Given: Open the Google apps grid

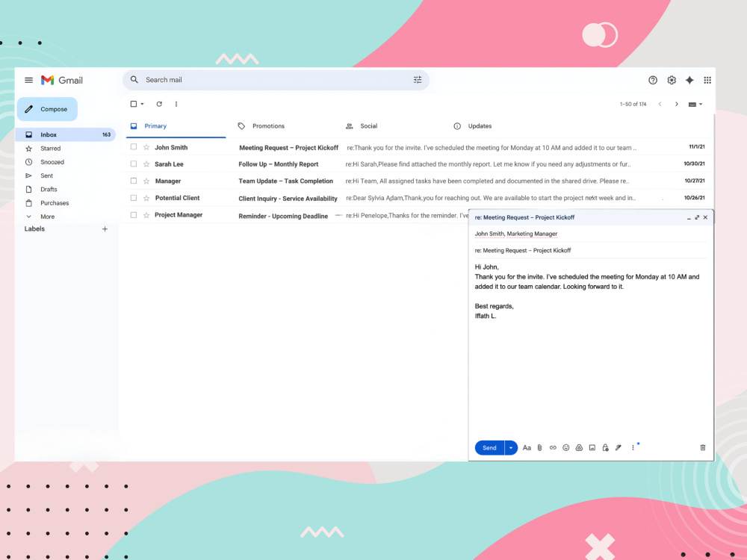Looking at the screenshot, I should point(707,80).
